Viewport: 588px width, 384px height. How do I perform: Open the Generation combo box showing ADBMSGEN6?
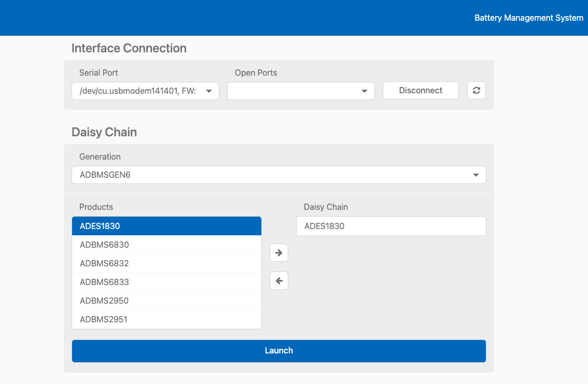[x=279, y=175]
